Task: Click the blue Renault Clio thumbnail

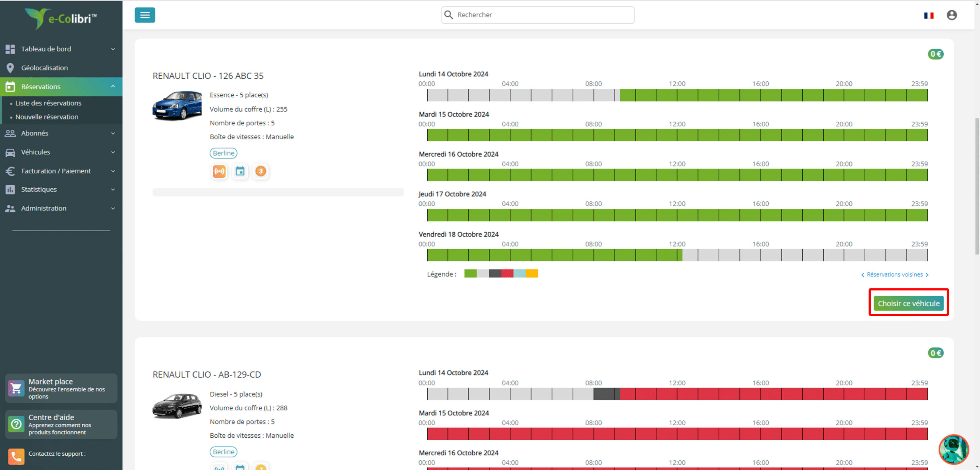Action: (177, 106)
